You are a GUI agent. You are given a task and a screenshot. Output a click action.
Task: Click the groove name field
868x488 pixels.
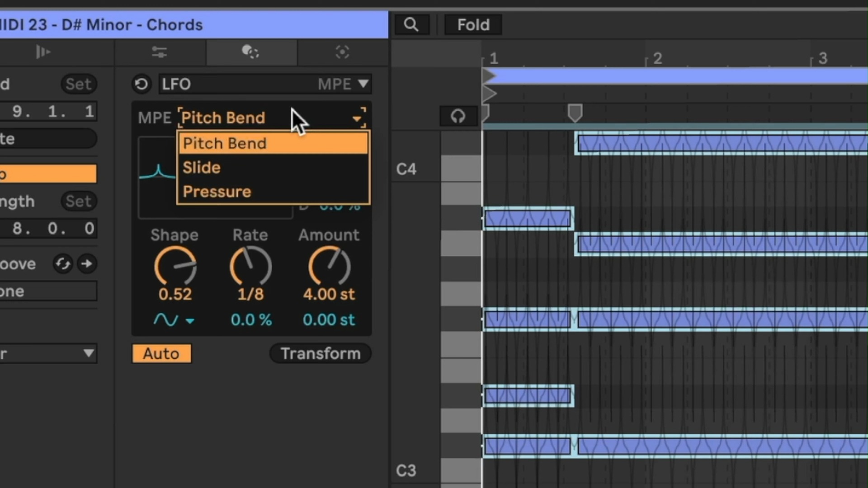48,291
